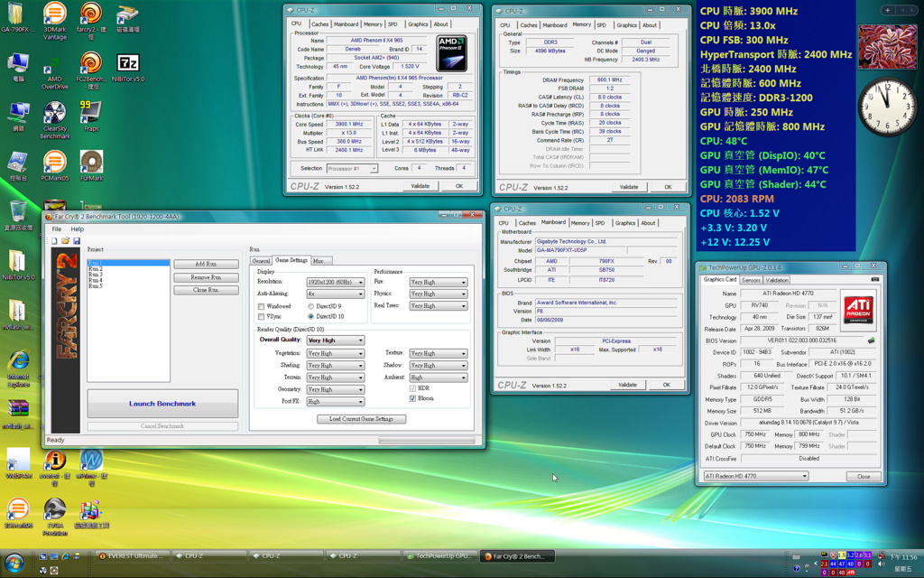Select the Internet Explorer desktop icon

[x=18, y=368]
